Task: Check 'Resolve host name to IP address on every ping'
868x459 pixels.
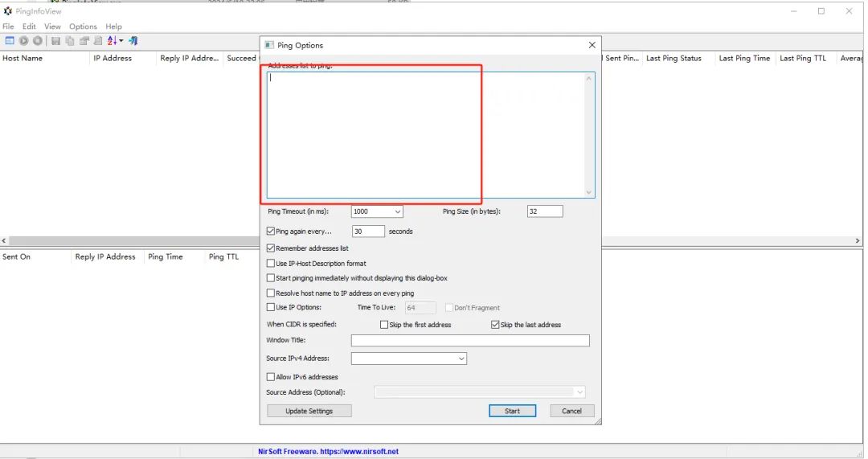Action: coord(271,293)
